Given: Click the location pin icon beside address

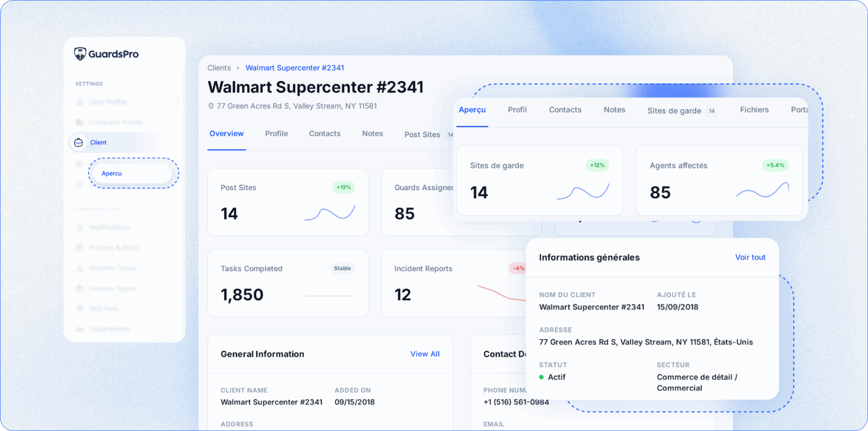Looking at the screenshot, I should coord(211,106).
